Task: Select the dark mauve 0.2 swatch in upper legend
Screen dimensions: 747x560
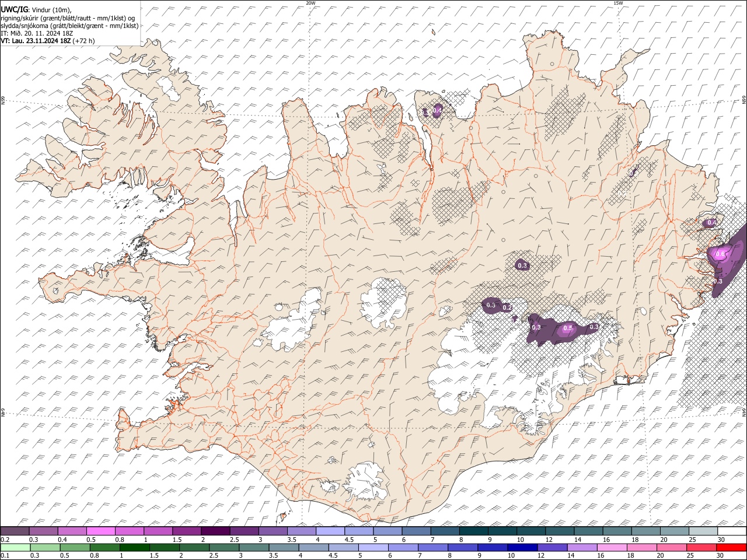Action: click(15, 531)
